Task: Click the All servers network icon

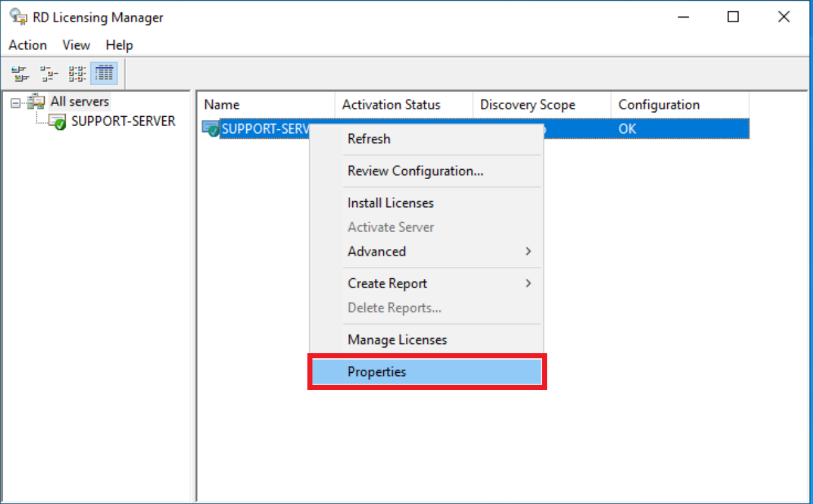Action: [x=37, y=102]
